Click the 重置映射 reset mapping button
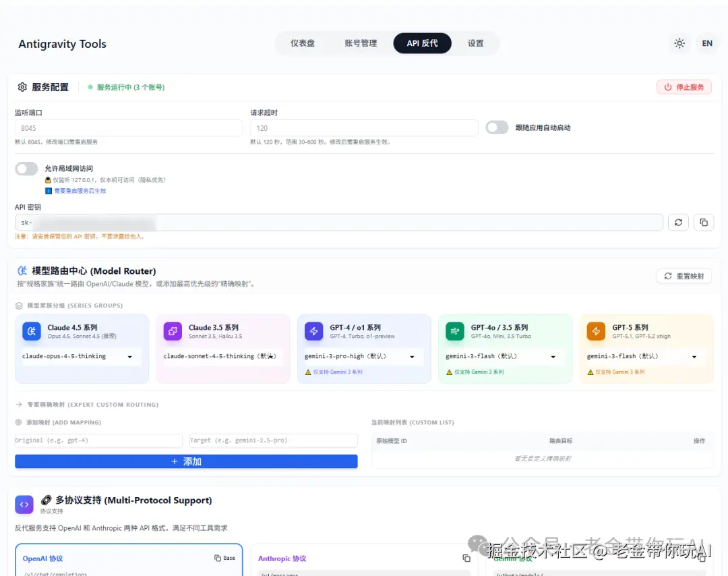The height and width of the screenshot is (576, 728). [x=684, y=276]
